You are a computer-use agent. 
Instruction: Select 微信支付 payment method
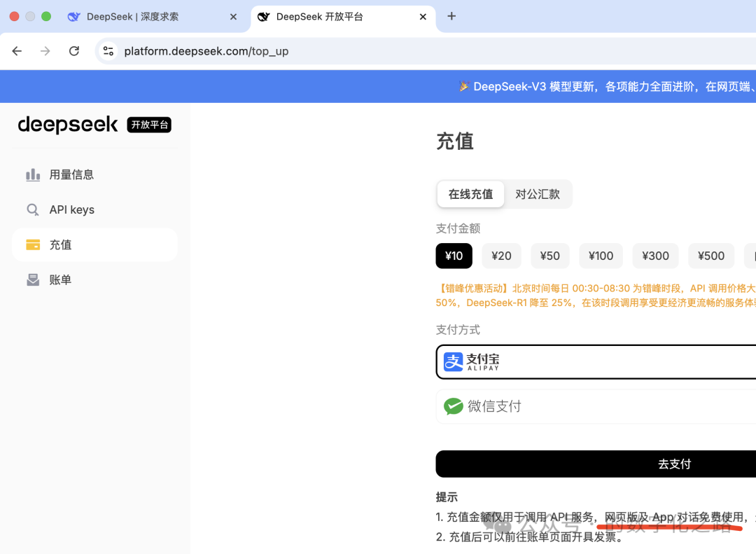(x=596, y=406)
